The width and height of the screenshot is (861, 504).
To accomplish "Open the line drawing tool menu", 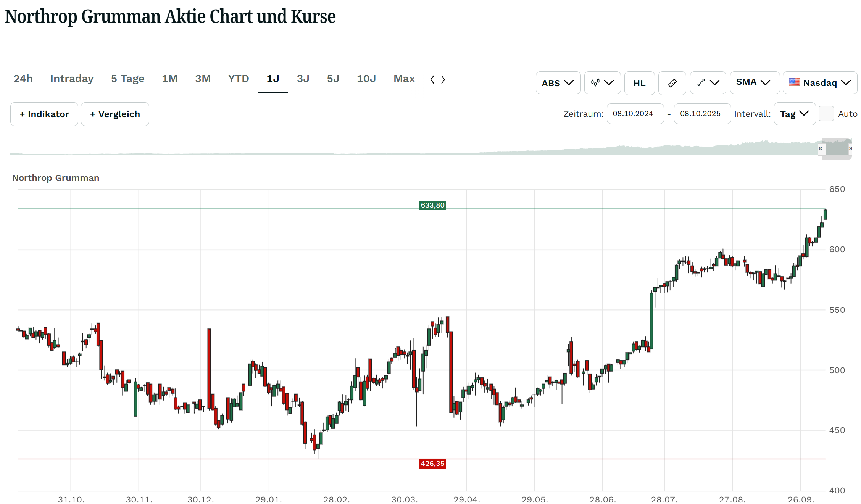I will pyautogui.click(x=708, y=83).
